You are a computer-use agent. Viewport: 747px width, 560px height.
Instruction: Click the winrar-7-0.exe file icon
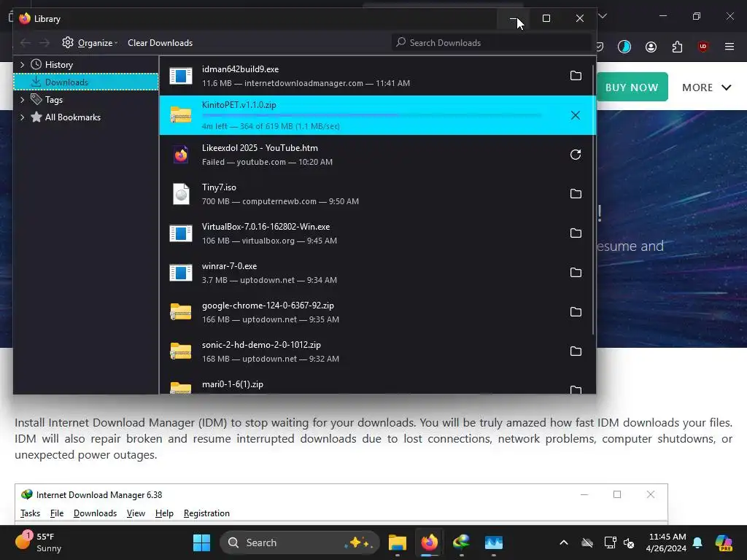181,273
